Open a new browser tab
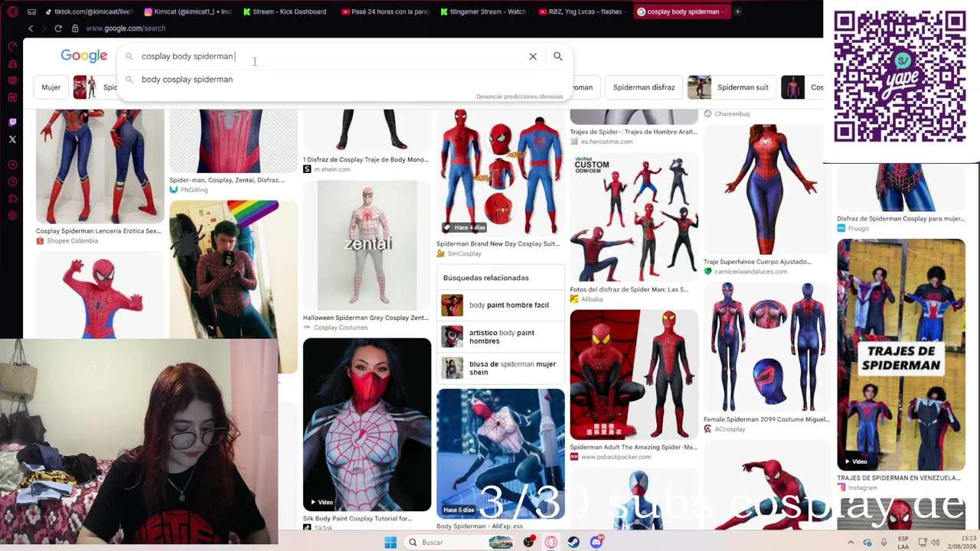980x551 pixels. click(x=737, y=11)
